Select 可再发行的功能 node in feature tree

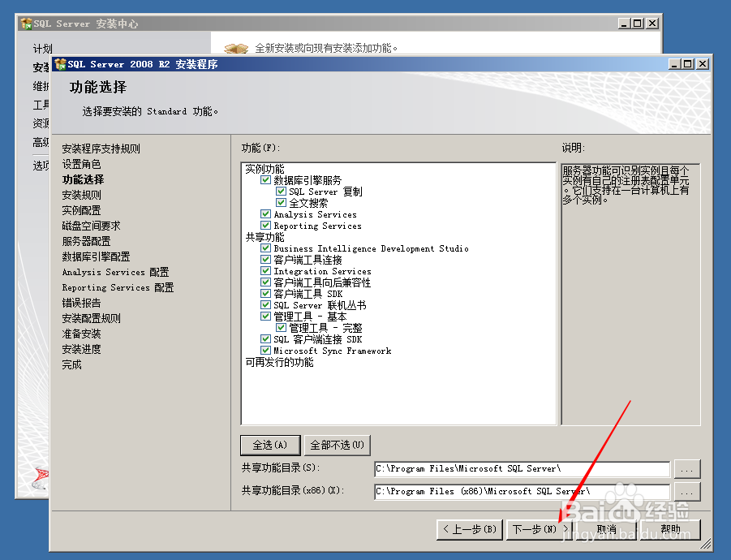click(x=279, y=362)
